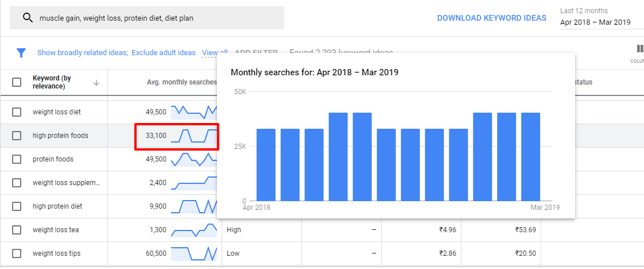Click the 'Last 12 months' label
The width and height of the screenshot is (644, 269).
click(x=584, y=11)
